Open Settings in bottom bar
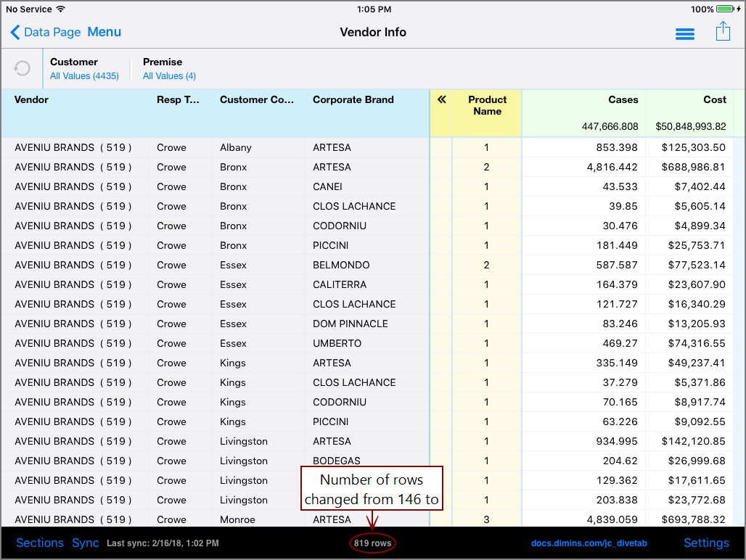The width and height of the screenshot is (746, 560). tap(706, 543)
